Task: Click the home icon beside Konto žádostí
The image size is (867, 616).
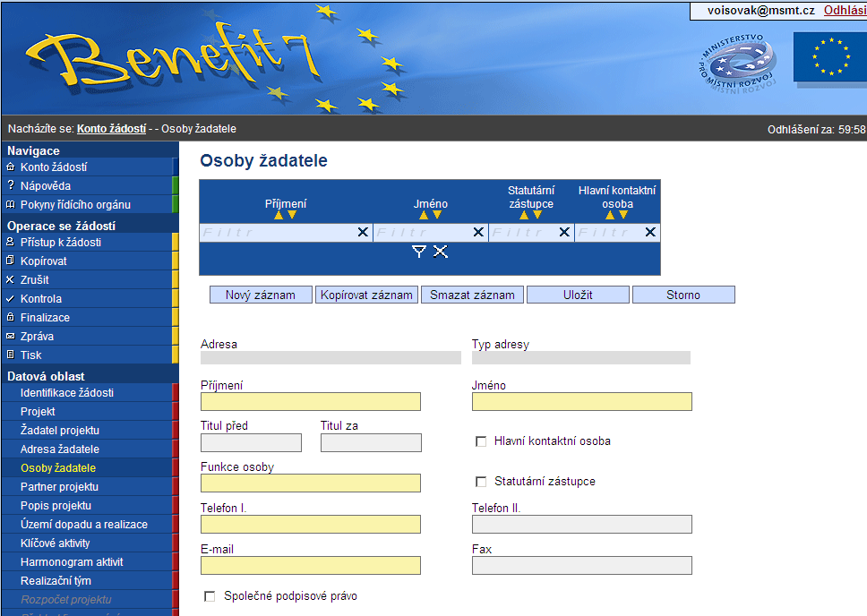Action: click(x=11, y=167)
